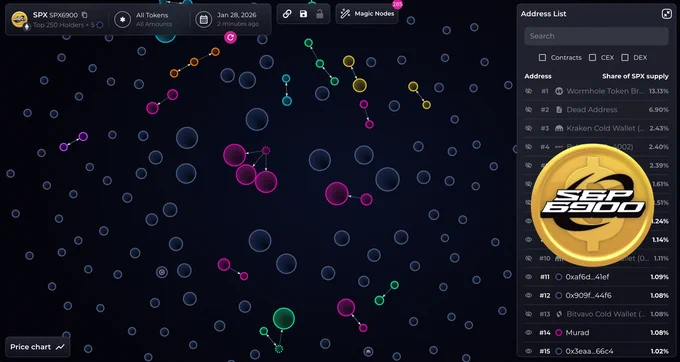680x362 pixels.
Task: Open the Price chart
Action: pos(37,347)
